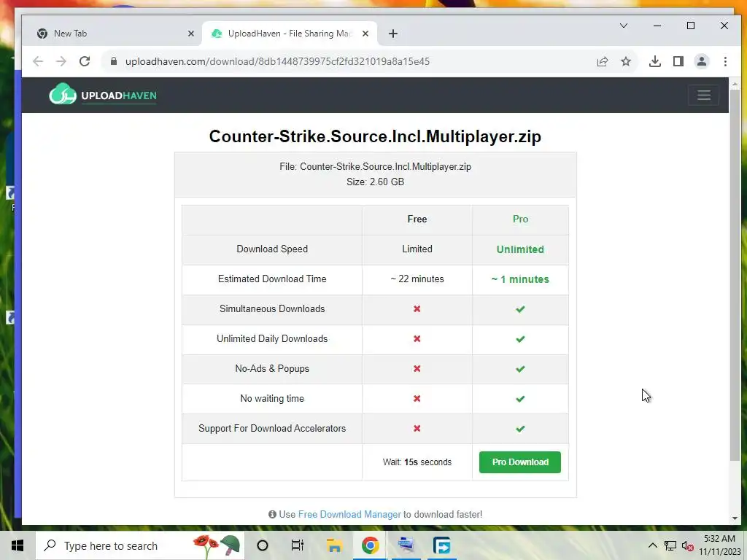
Task: Click the scrollbar up arrow
Action: [x=735, y=84]
